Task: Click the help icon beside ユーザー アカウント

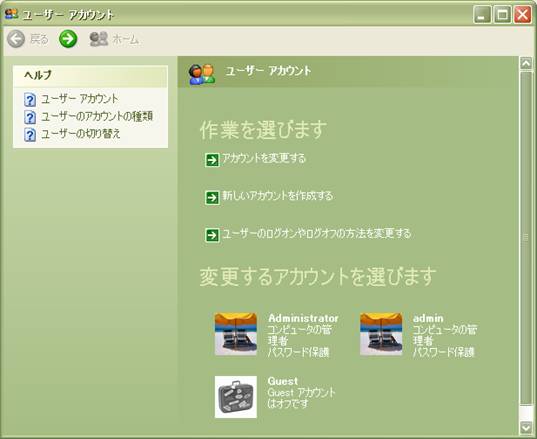Action: click(x=30, y=100)
